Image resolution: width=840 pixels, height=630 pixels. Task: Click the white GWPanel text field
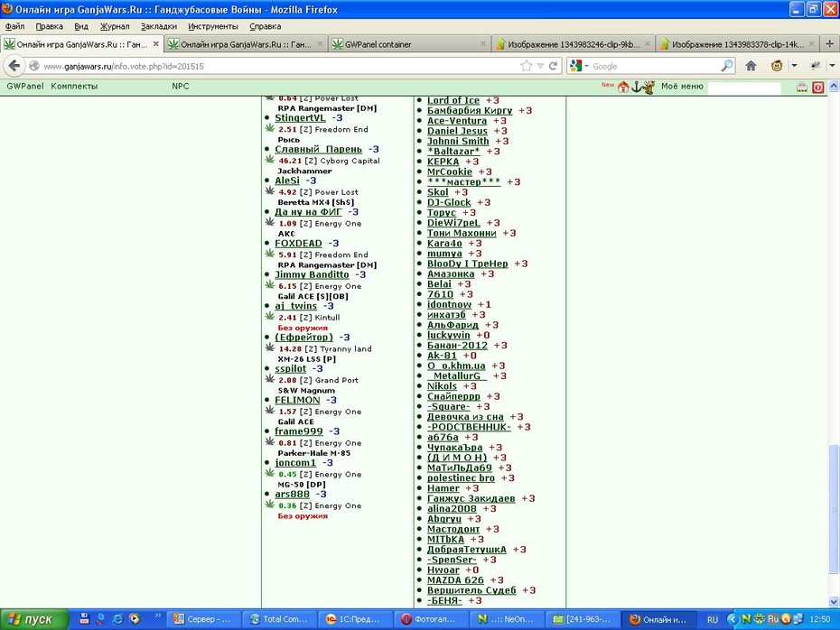coord(744,87)
